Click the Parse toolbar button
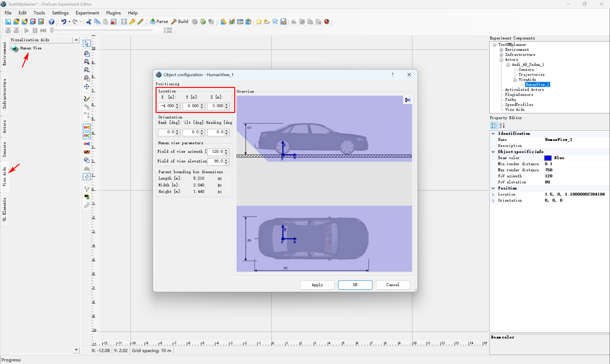This screenshot has width=610, height=364. click(x=159, y=22)
